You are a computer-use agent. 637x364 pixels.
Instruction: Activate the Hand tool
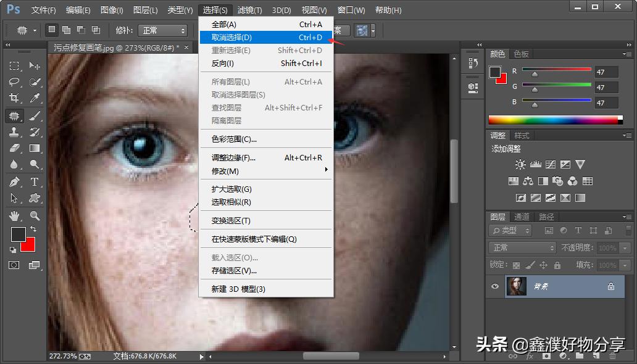(x=14, y=215)
